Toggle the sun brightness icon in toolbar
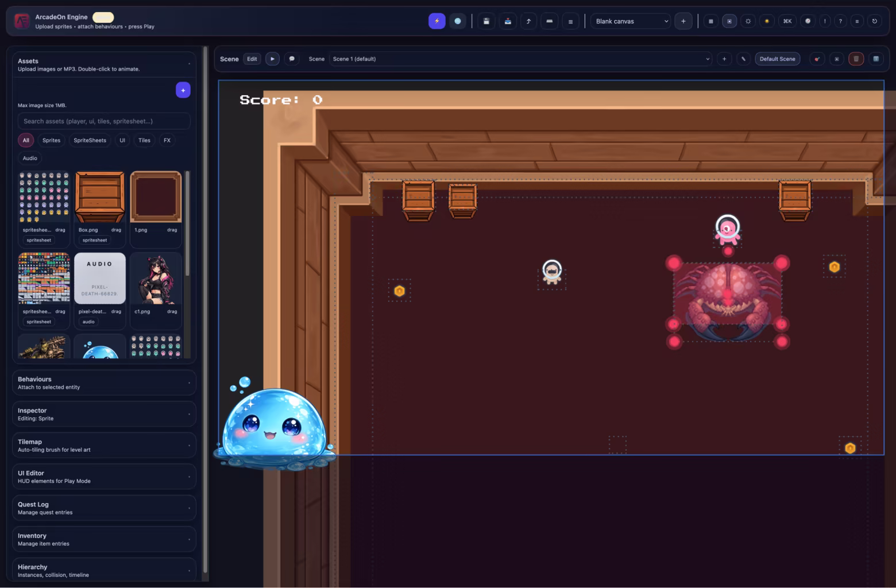Screen dimensions: 896x588 tap(767, 21)
